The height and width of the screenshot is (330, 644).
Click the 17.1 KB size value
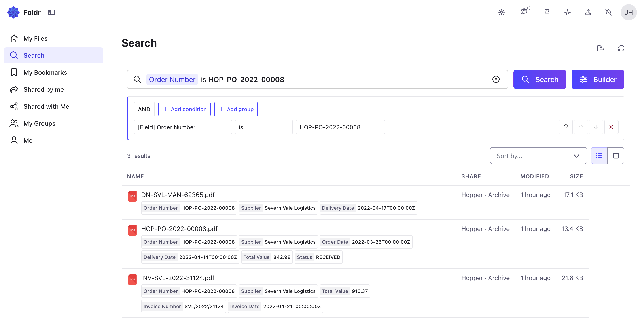point(573,195)
